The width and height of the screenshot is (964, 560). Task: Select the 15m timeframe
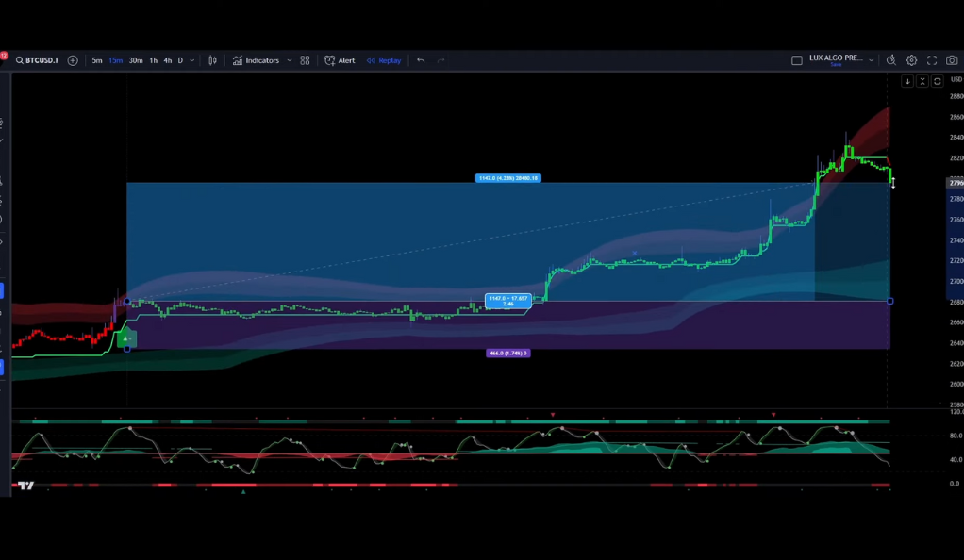tap(116, 60)
